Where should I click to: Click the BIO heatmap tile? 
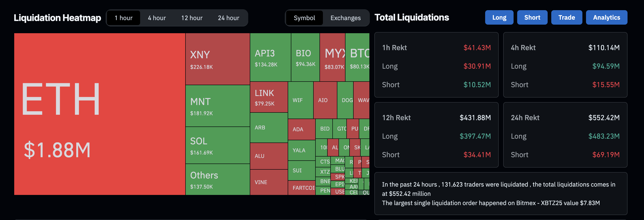pyautogui.click(x=305, y=57)
